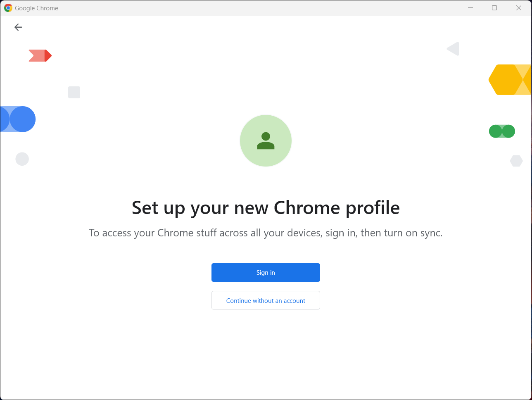This screenshot has width=532, height=400.
Task: Choose Continue without an account
Action: tap(266, 300)
